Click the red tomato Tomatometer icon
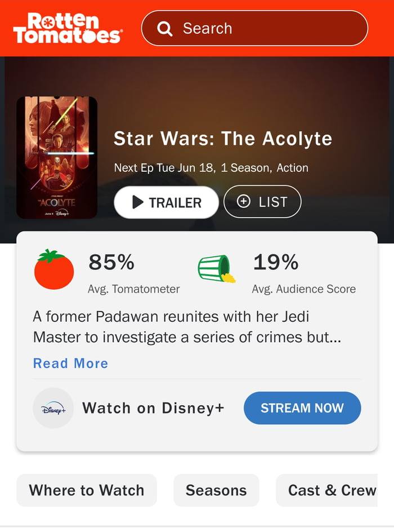 [x=54, y=270]
